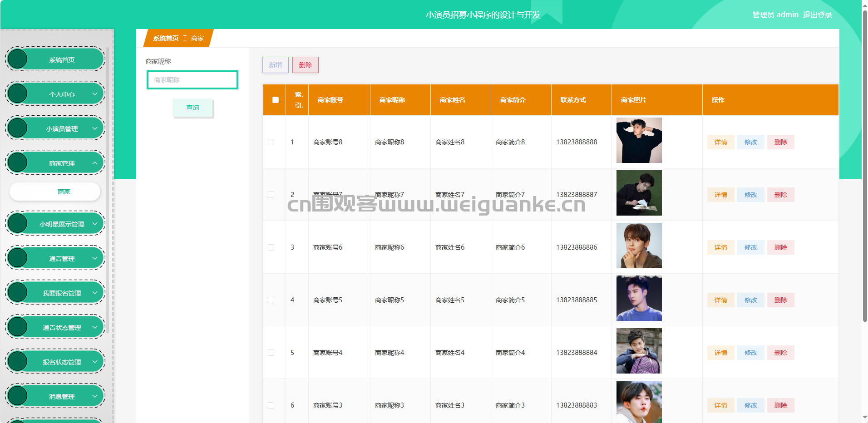This screenshot has height=423, width=868.
Task: Click the green circle icon beside 通告管理
Action: click(18, 258)
